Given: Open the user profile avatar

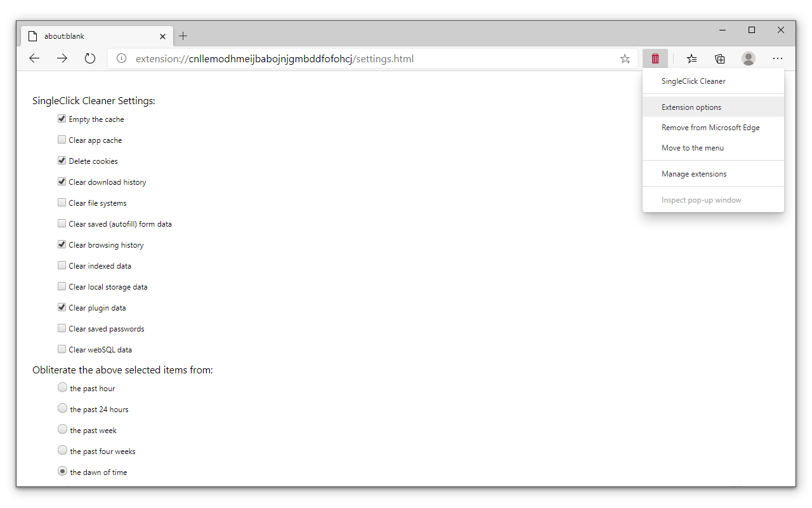Looking at the screenshot, I should [x=749, y=58].
